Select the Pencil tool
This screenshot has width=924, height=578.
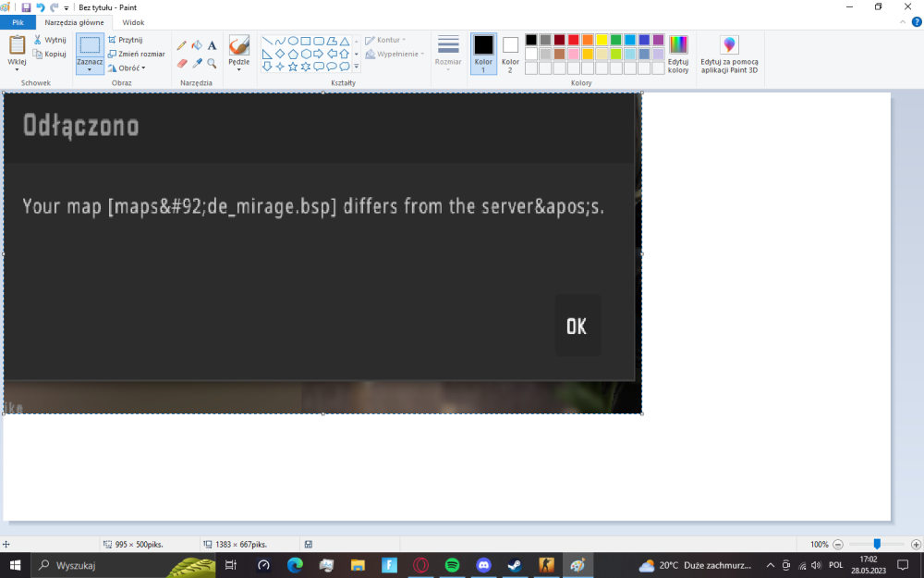pos(181,45)
